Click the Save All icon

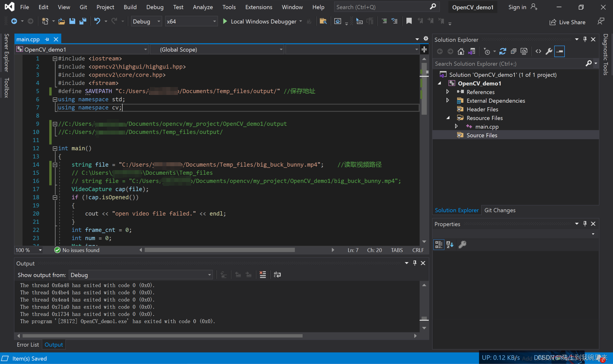pos(83,21)
